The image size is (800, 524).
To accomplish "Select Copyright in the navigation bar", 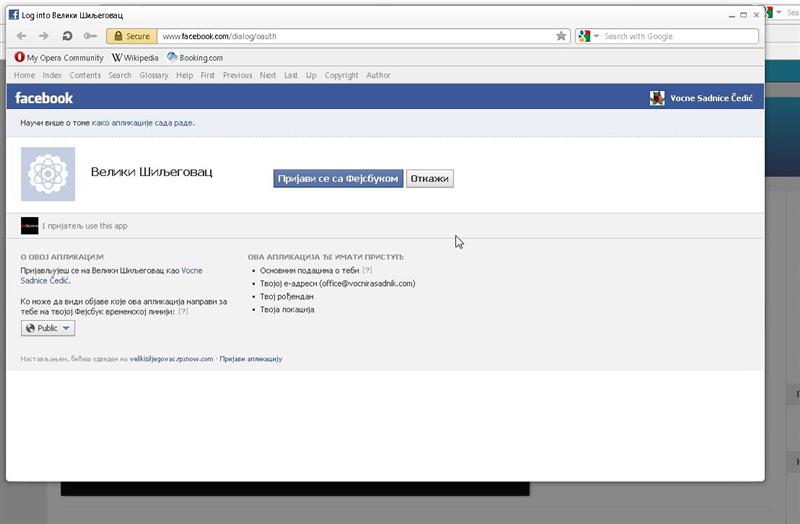I will (x=341, y=75).
